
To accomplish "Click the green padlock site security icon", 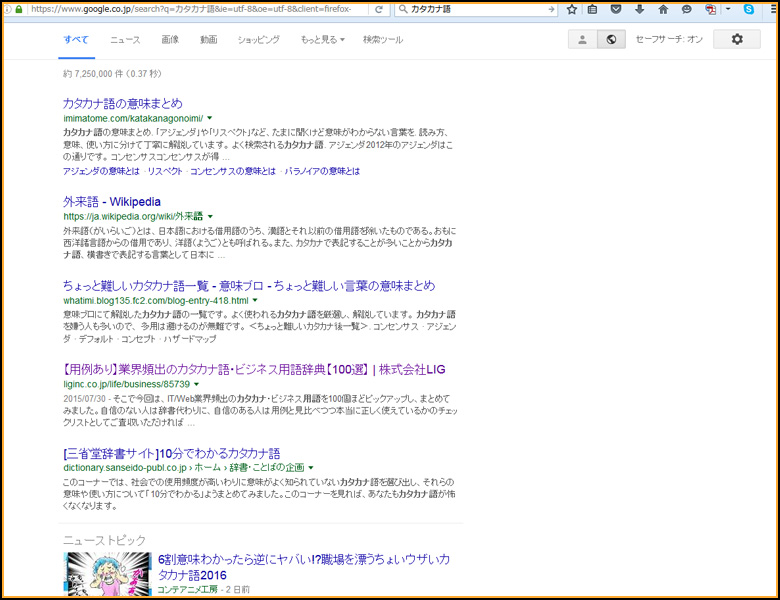I will [19, 9].
